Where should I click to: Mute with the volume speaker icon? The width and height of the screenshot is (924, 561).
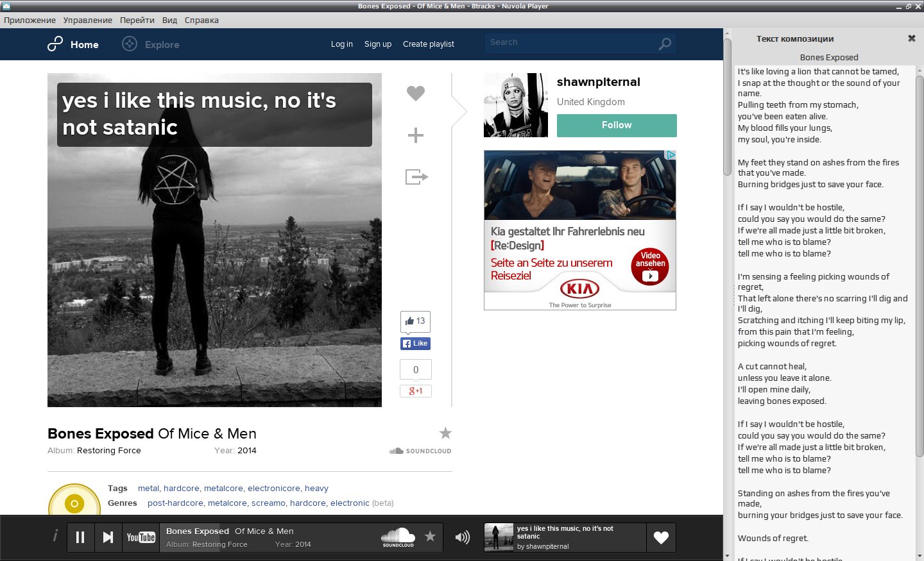[x=462, y=537]
